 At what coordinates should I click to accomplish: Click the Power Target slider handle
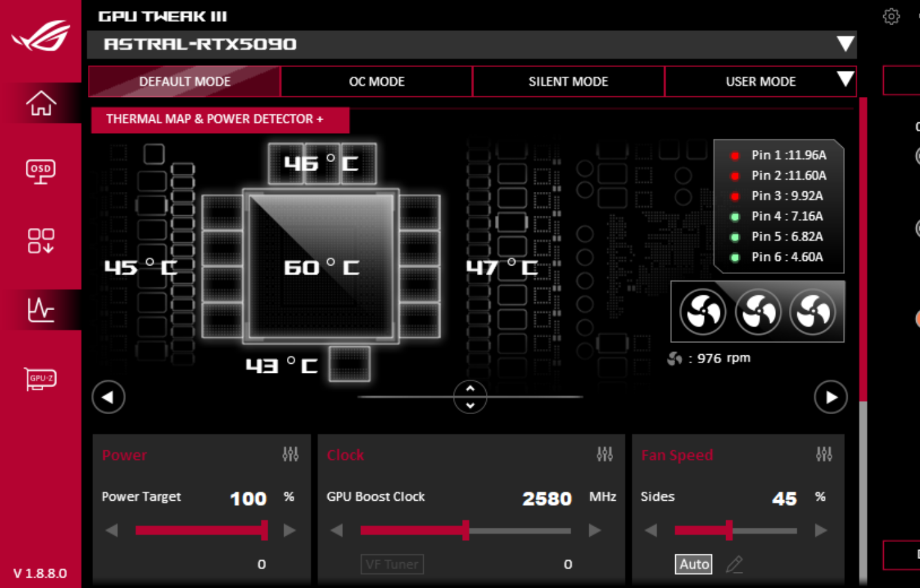click(x=264, y=530)
